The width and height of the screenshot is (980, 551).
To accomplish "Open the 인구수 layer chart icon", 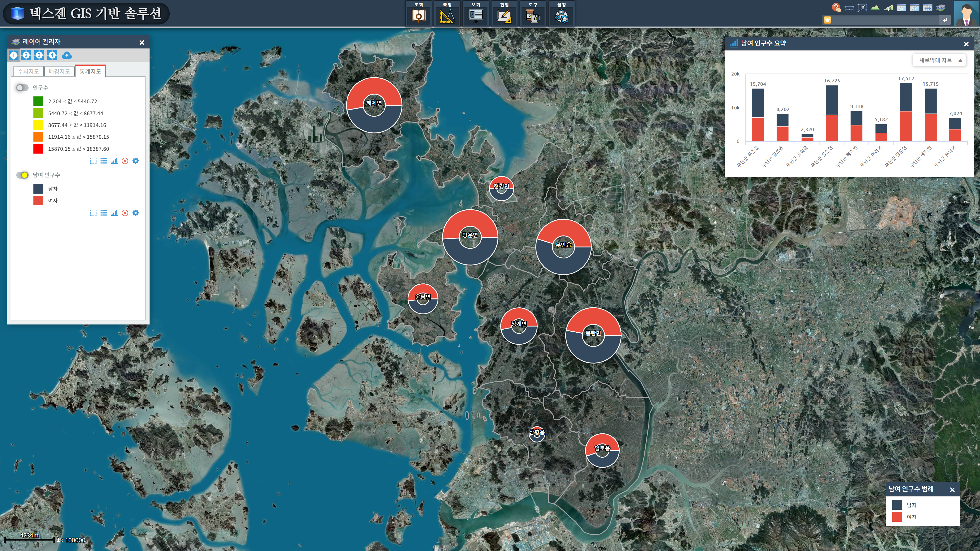I will [x=114, y=161].
